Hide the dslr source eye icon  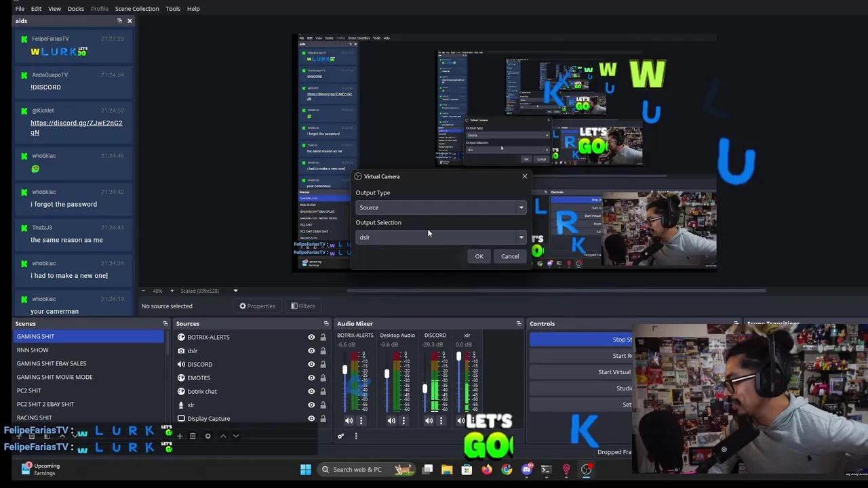coord(311,350)
